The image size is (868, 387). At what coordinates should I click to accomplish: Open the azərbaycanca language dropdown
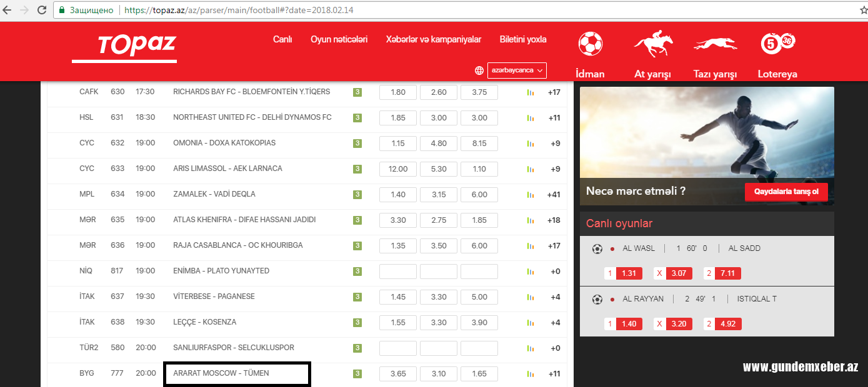tap(517, 71)
